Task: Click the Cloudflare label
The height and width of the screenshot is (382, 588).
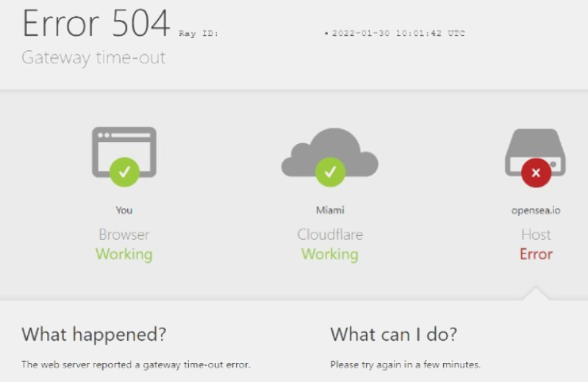Action: click(330, 234)
